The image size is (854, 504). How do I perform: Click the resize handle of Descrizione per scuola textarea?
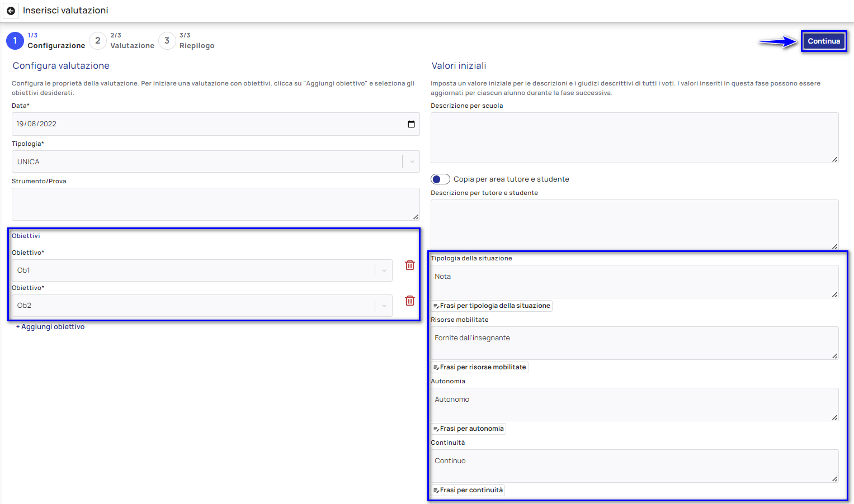tap(834, 160)
